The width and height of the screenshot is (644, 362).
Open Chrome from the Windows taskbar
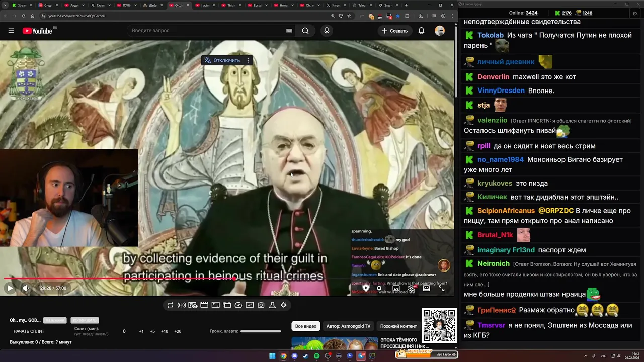[x=283, y=356]
